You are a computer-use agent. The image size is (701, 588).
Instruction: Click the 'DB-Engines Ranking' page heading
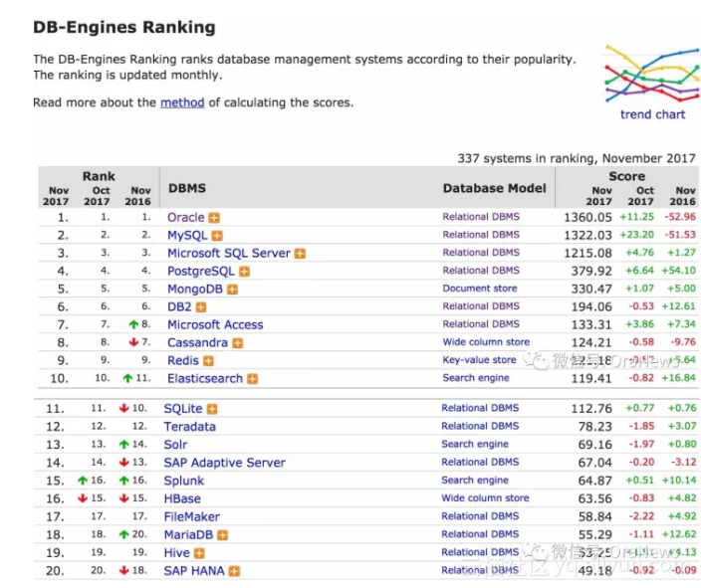[x=124, y=27]
